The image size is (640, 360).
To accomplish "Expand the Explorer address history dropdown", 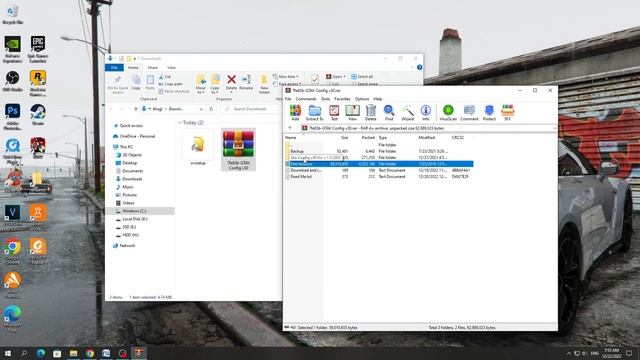I will (201, 109).
